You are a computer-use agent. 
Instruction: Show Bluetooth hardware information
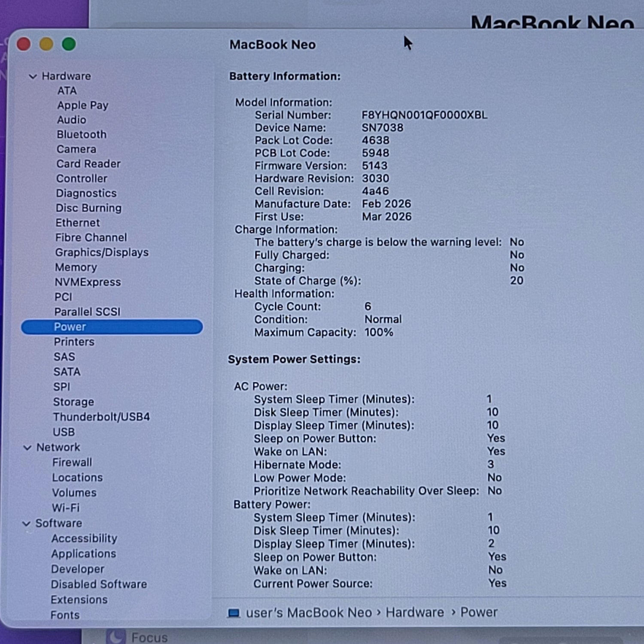82,134
